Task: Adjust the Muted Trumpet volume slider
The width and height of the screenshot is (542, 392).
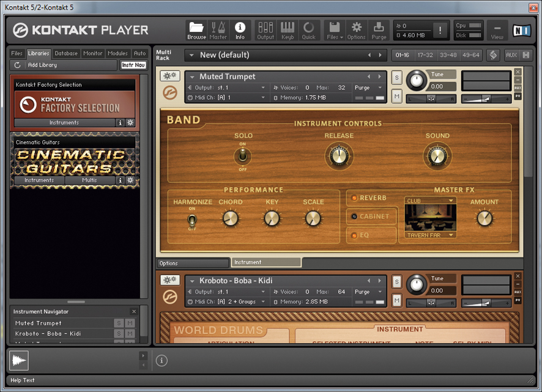Action: (486, 99)
